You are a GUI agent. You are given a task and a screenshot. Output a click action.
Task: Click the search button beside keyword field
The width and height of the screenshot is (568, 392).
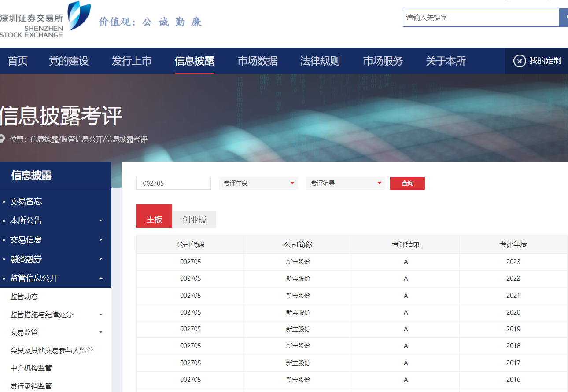564,18
